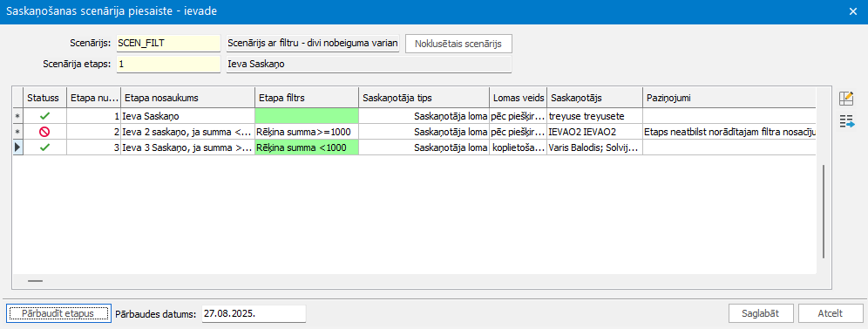This screenshot has width=868, height=329.
Task: Click the Lomas veids column header
Action: 519,98
